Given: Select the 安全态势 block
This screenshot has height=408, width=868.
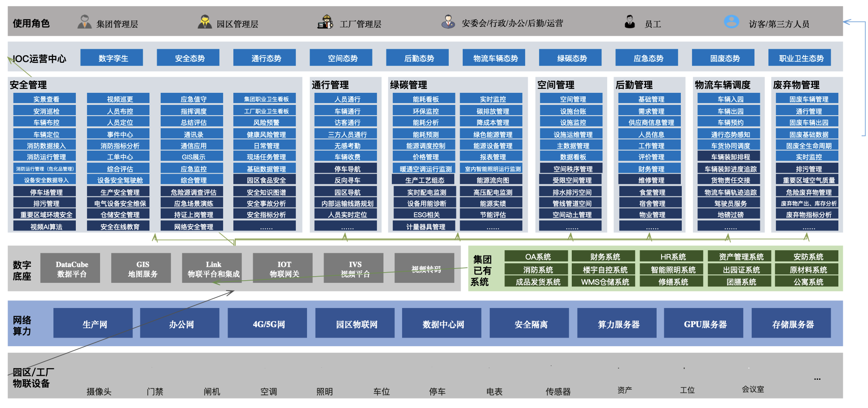Looking at the screenshot, I should point(188,58).
